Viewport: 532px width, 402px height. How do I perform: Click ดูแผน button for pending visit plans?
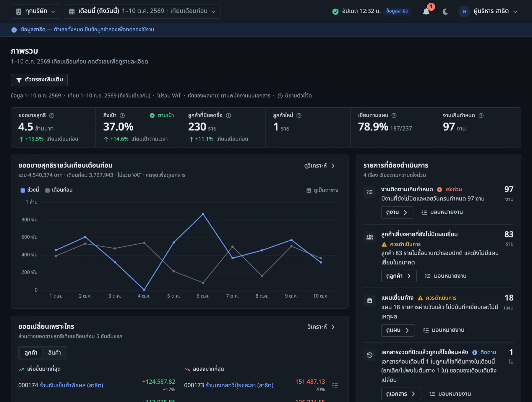click(398, 330)
